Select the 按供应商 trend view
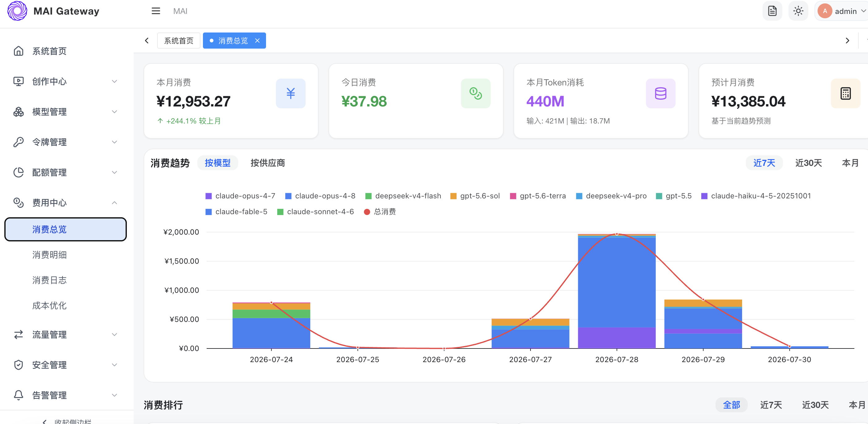868x424 pixels. [268, 163]
